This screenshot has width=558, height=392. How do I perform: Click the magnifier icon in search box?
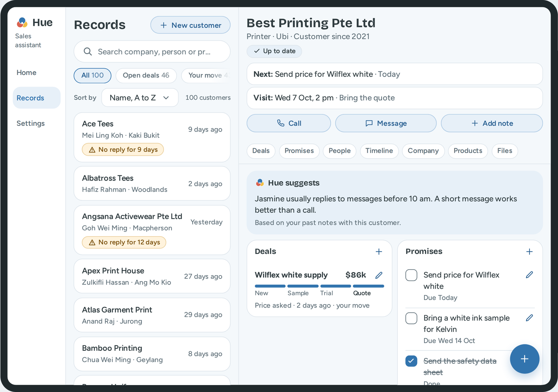click(88, 52)
